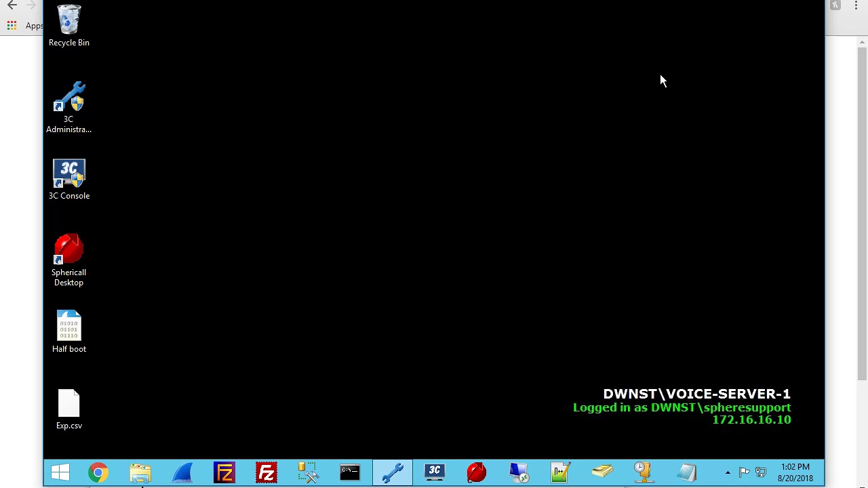Launch Google Chrome from the taskbar
Image resolution: width=868 pixels, height=488 pixels.
98,472
